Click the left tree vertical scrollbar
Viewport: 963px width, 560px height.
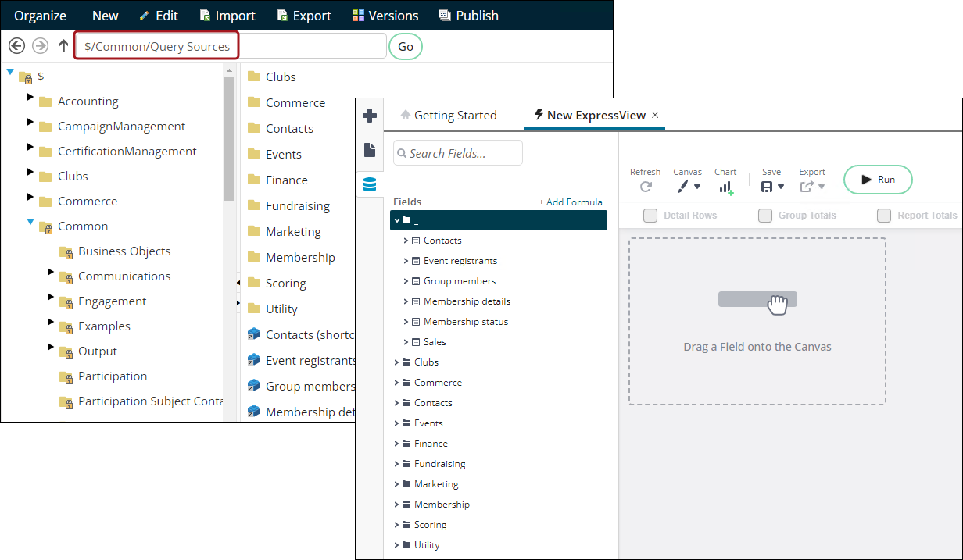click(229, 137)
